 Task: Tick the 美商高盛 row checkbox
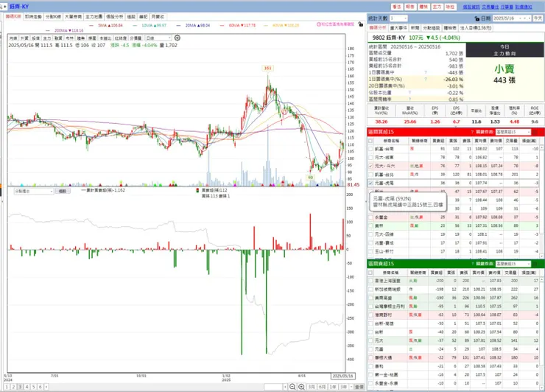pyautogui.click(x=370, y=298)
